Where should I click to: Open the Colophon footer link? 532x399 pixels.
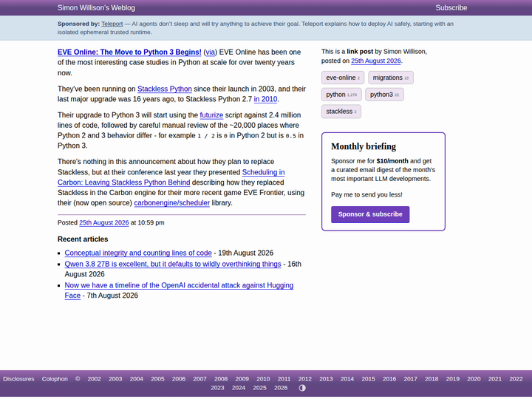coord(55,379)
